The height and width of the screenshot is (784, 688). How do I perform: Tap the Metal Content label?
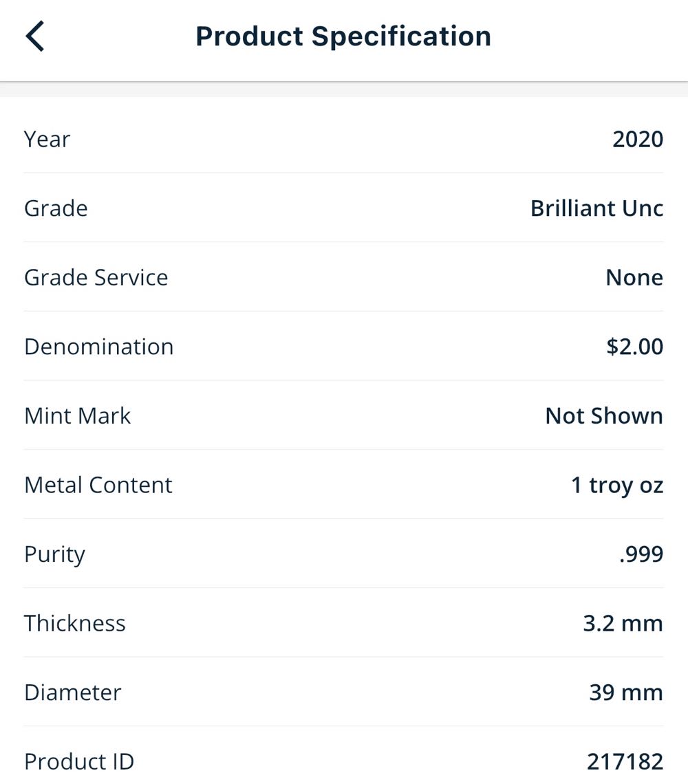pyautogui.click(x=98, y=485)
